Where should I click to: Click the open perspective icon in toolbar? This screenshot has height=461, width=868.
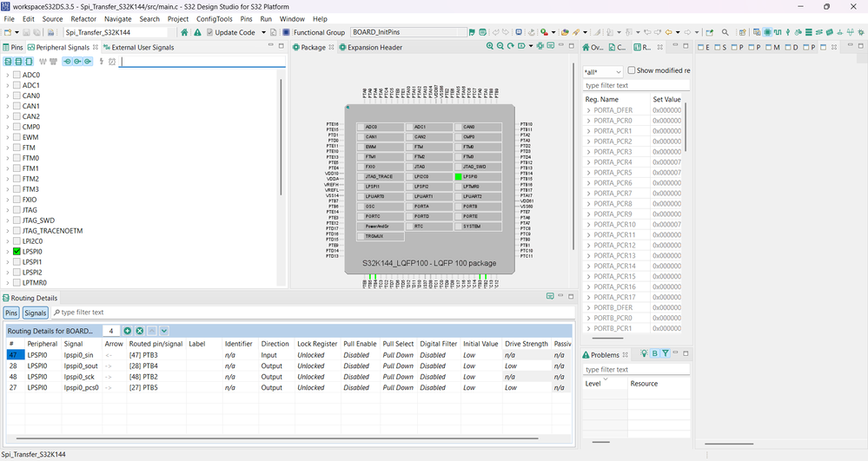[x=742, y=32]
